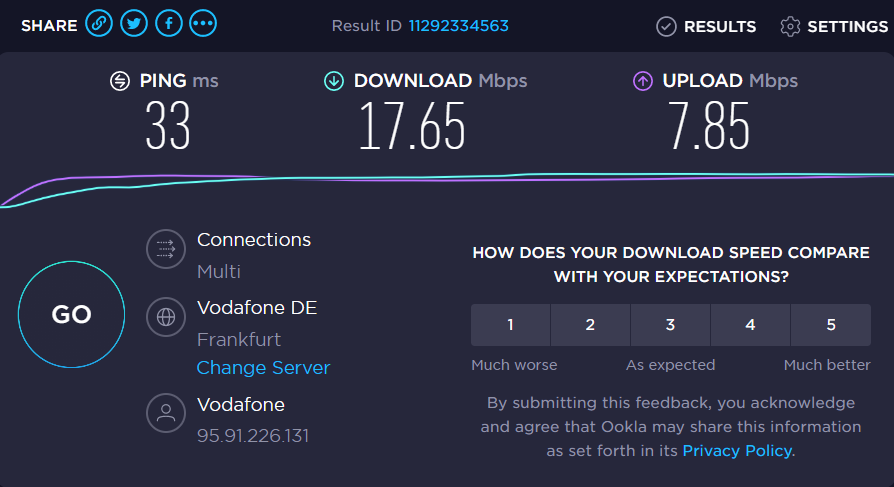This screenshot has height=487, width=894.
Task: Click the Connections arrows icon
Action: [x=166, y=249]
